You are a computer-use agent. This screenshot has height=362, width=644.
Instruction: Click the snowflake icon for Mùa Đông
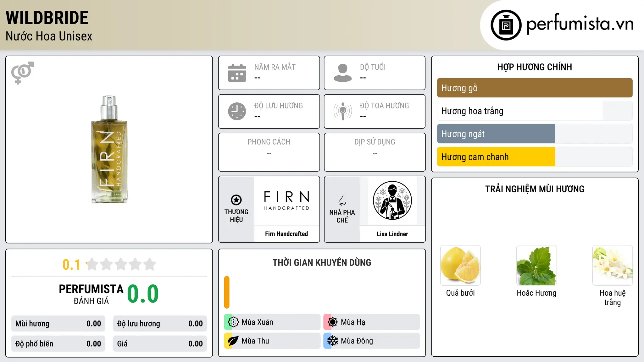pos(333,341)
